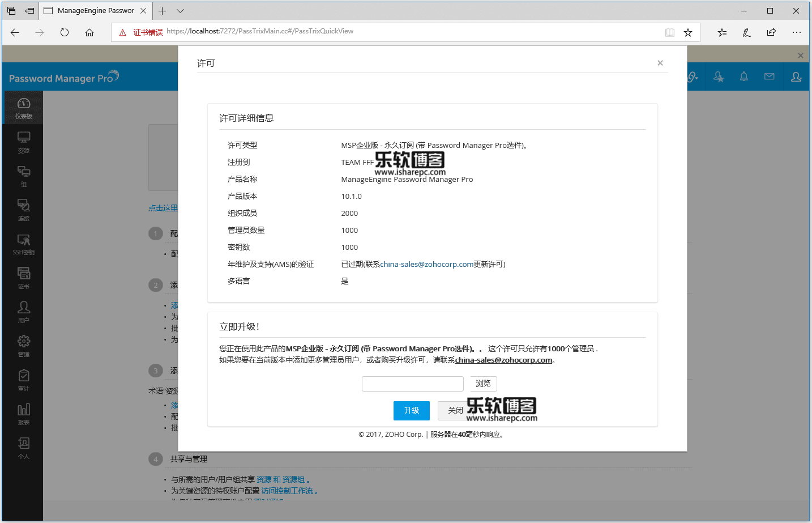Click the 点击这里 link behind dialog
The height and width of the screenshot is (523, 812).
click(x=163, y=208)
